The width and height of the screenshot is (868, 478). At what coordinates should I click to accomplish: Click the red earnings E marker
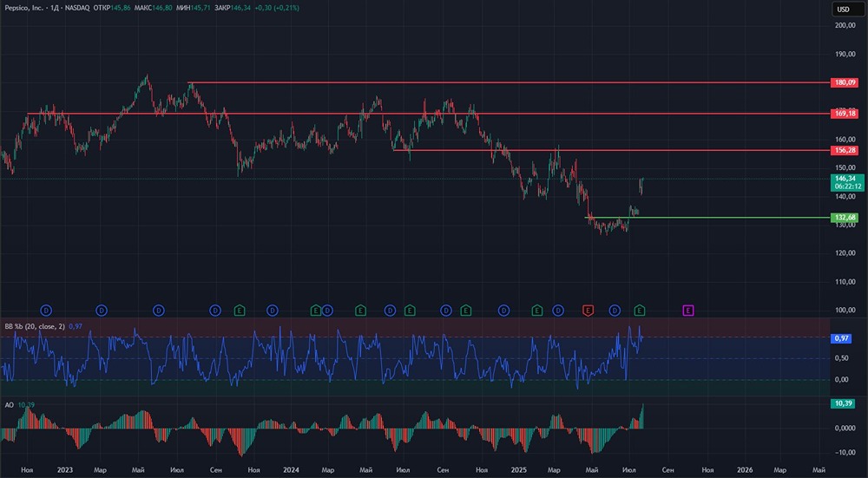(x=588, y=310)
